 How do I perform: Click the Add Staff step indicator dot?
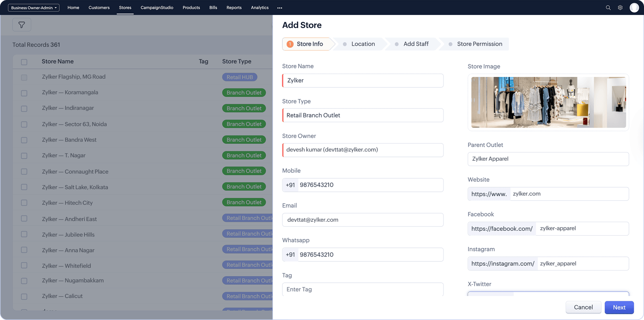coord(397,44)
